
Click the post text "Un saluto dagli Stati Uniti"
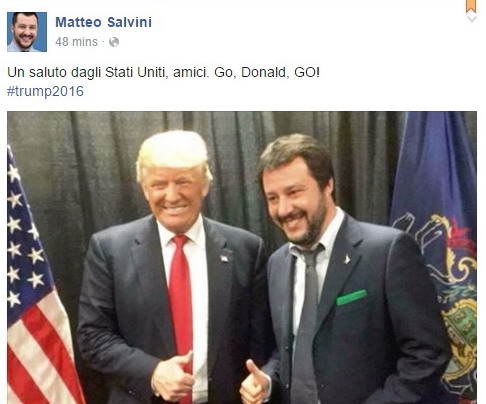pos(86,72)
